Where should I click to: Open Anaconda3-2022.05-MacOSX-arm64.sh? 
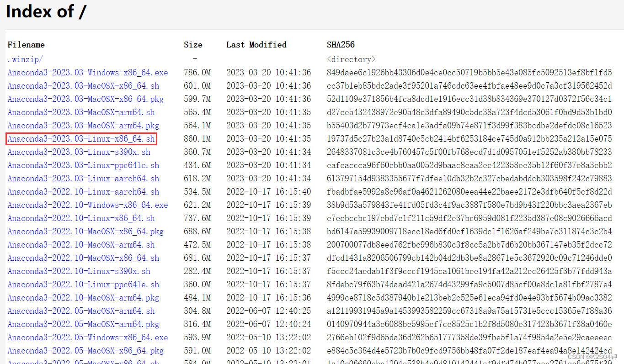(x=81, y=311)
